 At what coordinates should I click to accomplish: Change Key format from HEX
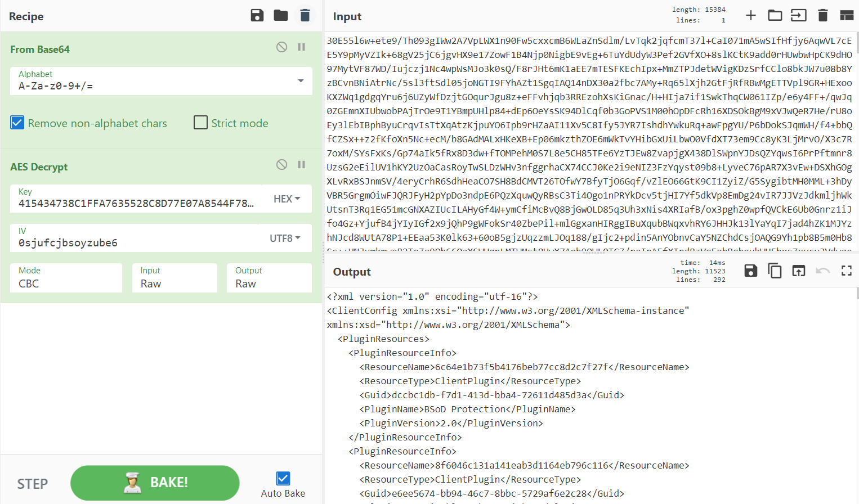point(287,199)
